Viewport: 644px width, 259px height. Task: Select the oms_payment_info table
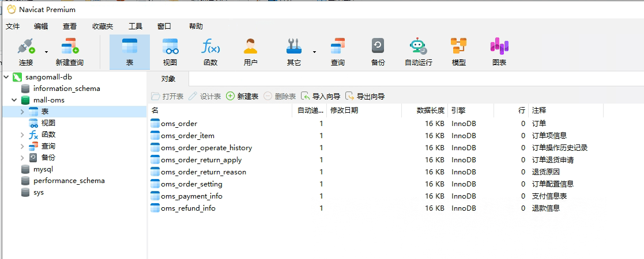pos(191,196)
